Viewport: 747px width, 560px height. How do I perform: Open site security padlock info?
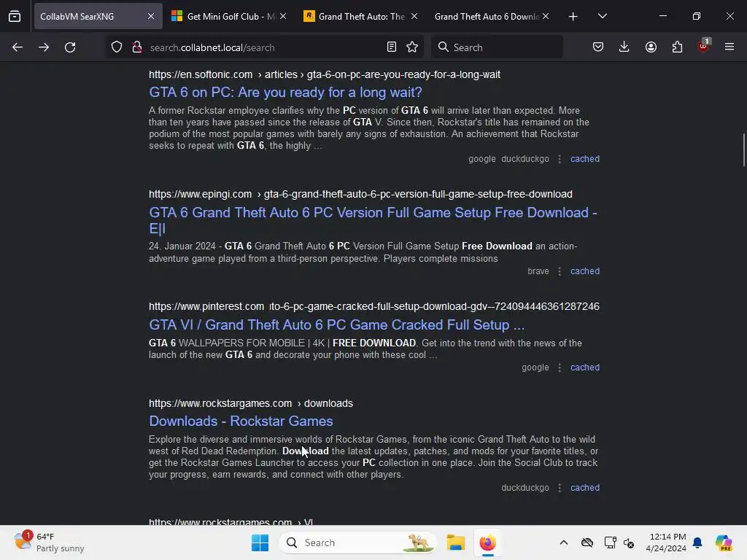pos(137,47)
